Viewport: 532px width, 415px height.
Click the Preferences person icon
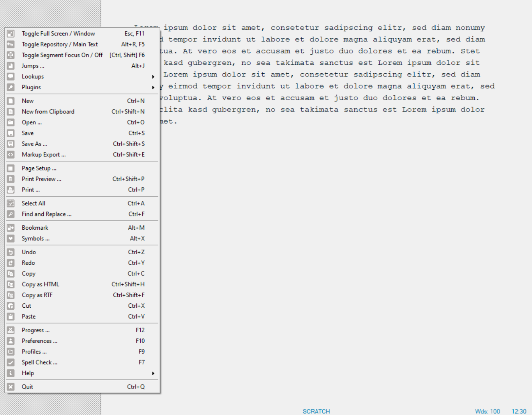[11, 341]
